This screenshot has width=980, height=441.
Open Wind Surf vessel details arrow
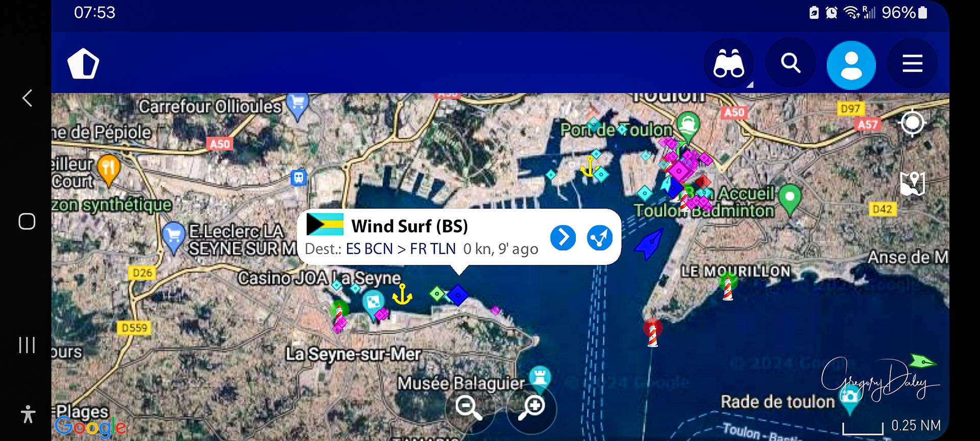coord(563,237)
